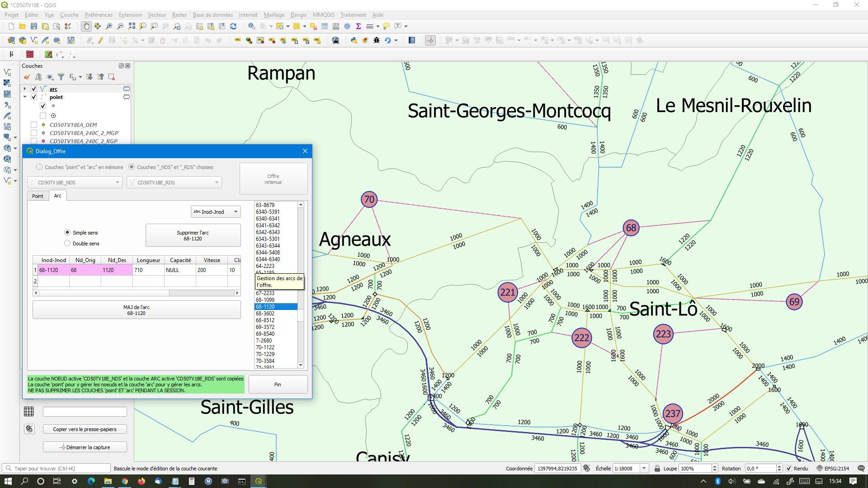Collapse the point layer tree
Screen dimensions: 868x488
[x=25, y=97]
